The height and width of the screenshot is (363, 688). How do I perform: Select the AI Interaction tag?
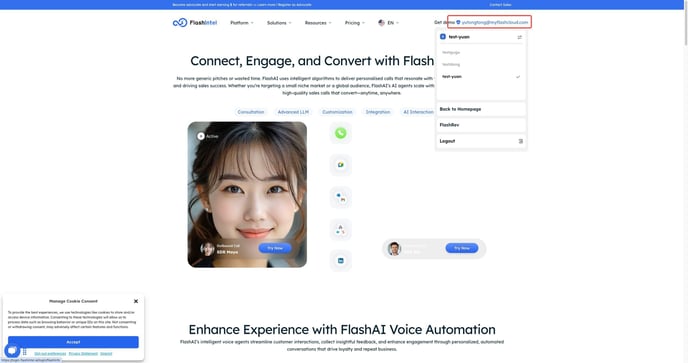pos(418,112)
